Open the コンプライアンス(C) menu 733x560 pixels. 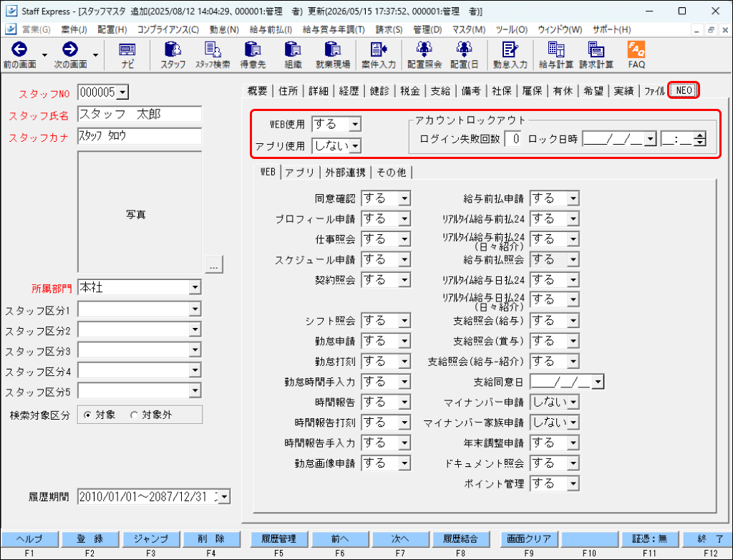(x=168, y=29)
